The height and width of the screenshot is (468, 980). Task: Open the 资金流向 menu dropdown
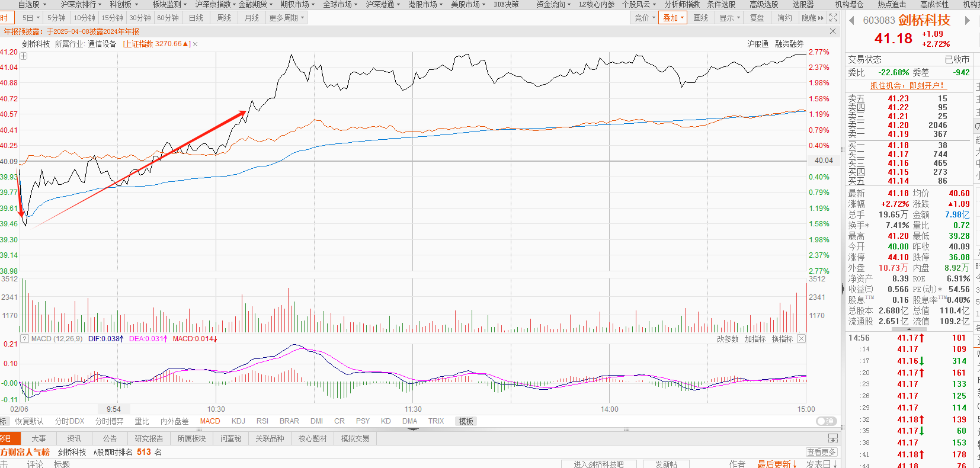553,4
